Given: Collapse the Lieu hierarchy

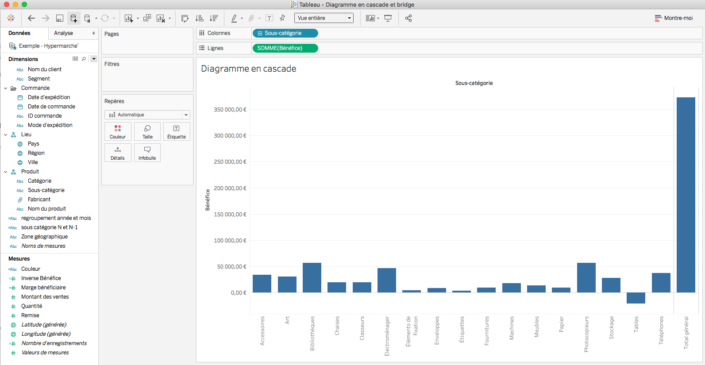Looking at the screenshot, I should [x=5, y=134].
